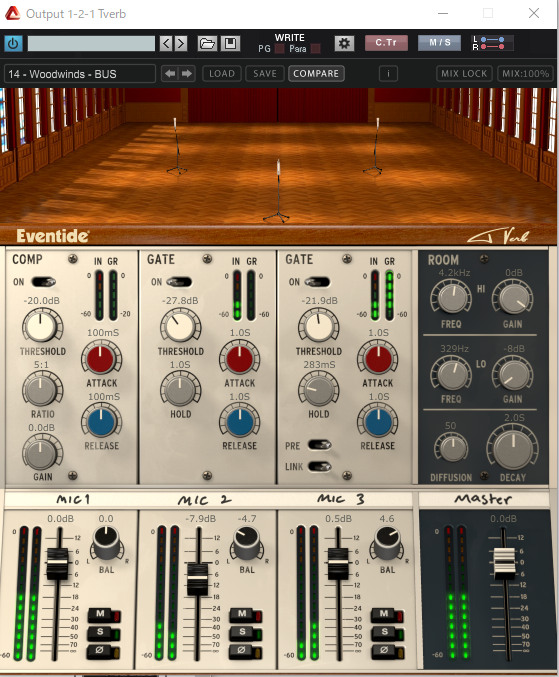
Task: Click the empty preset name field at top
Action: tap(91, 43)
